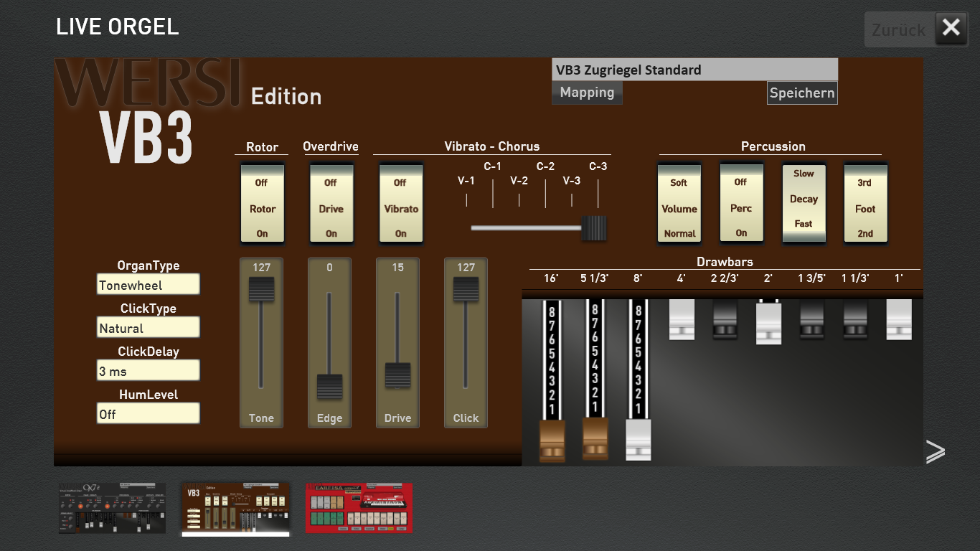Click the Vibrato - Chorus section heading
Viewport: 980px width, 551px height.
coord(492,146)
